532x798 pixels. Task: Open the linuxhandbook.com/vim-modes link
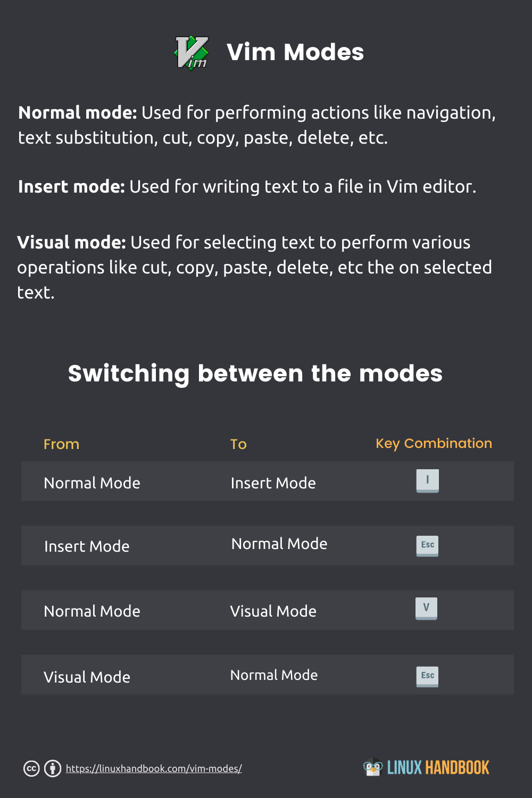[154, 769]
